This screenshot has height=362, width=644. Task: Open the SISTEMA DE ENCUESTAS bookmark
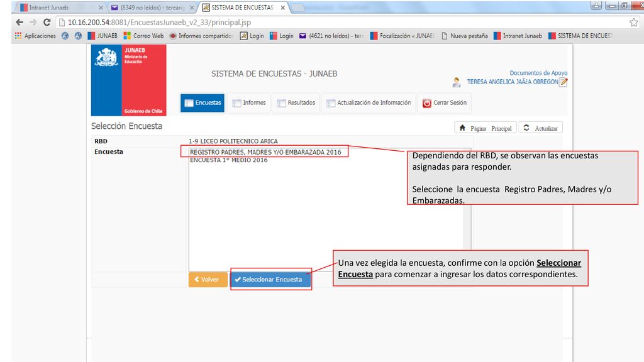pyautogui.click(x=580, y=36)
